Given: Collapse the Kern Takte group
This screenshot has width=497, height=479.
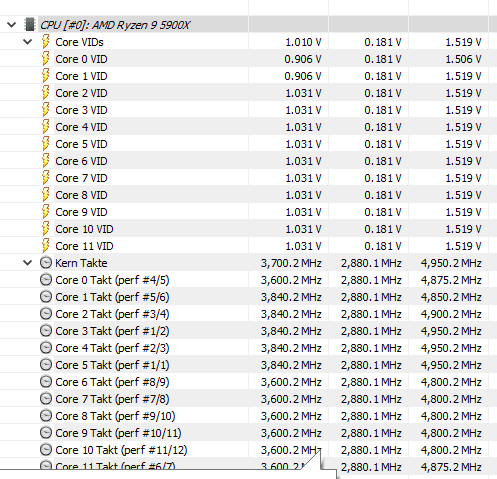Looking at the screenshot, I should pyautogui.click(x=28, y=263).
